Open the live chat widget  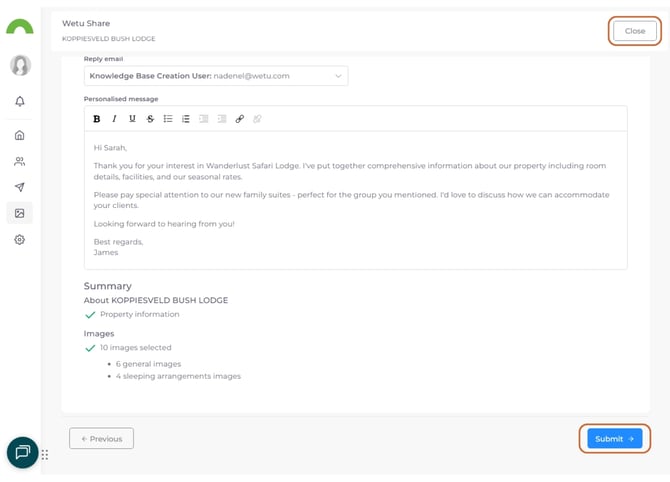coord(22,453)
